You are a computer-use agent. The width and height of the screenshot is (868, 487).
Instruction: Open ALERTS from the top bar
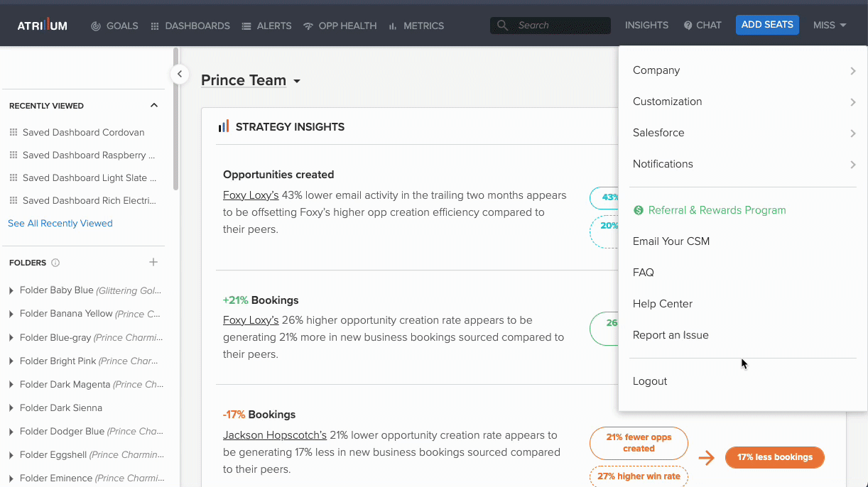click(266, 26)
